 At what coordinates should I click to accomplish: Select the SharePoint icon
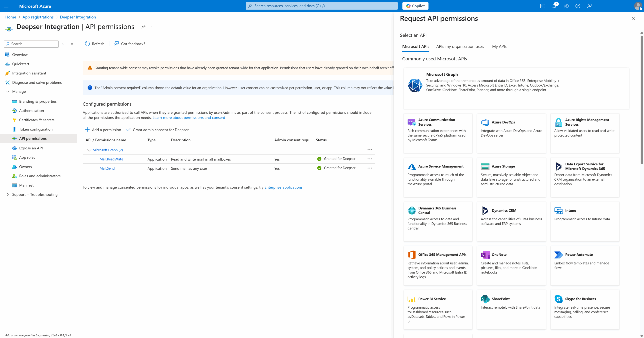(x=485, y=299)
